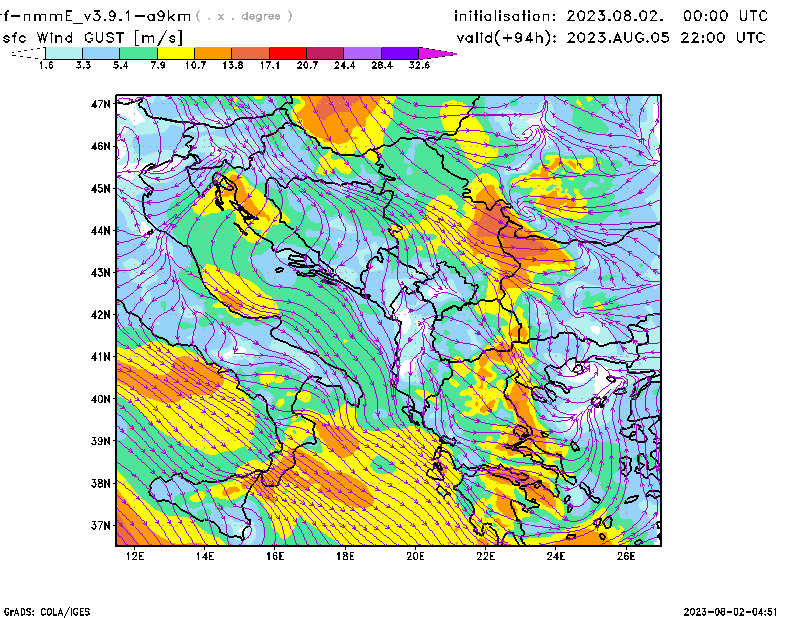Screen dimensions: 800x618
Task: Click the 'valid(+94h):' label
Action: 506,38
